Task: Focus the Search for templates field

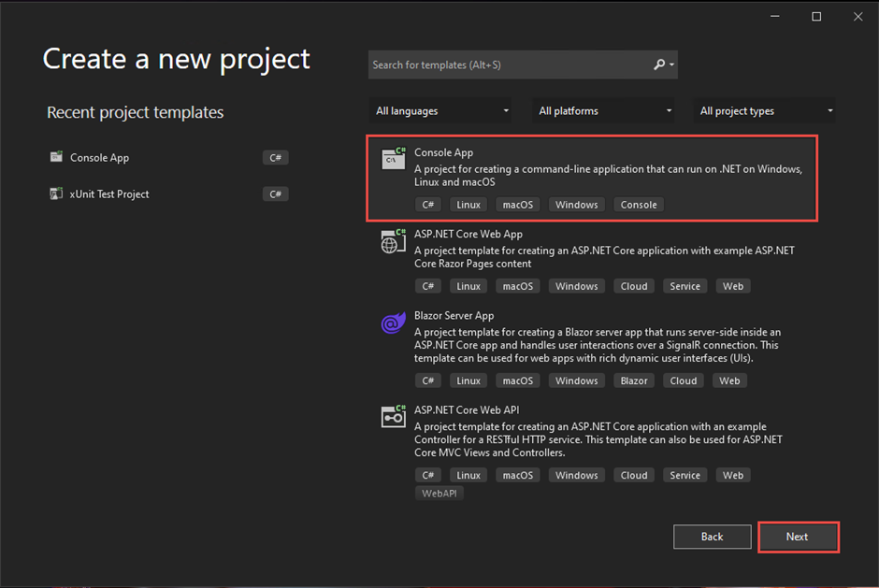Action: coord(510,65)
